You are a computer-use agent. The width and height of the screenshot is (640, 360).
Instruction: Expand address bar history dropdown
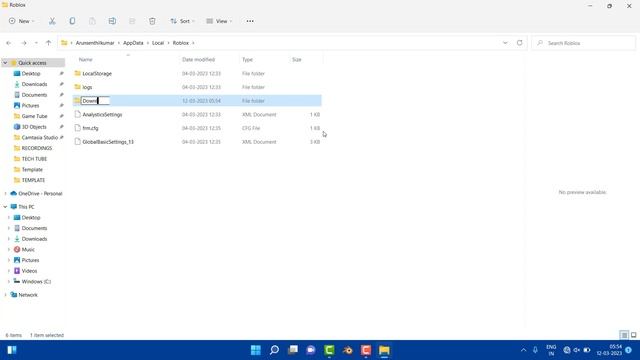point(505,43)
